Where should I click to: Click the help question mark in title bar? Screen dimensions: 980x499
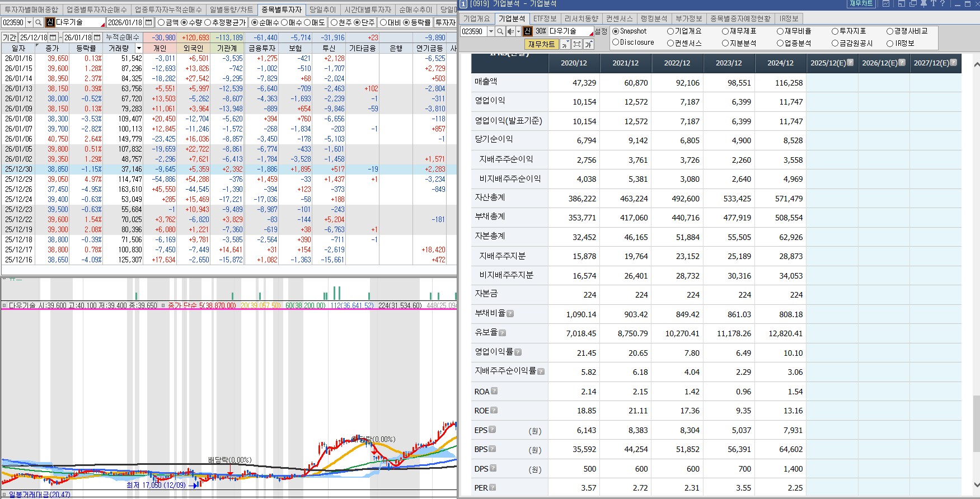pyautogui.click(x=943, y=3)
